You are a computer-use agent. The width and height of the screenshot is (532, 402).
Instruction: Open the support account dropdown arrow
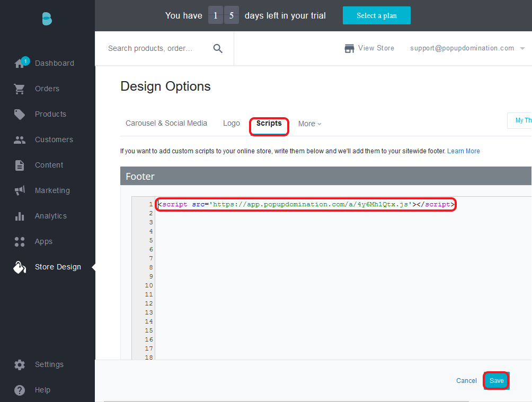pos(522,49)
